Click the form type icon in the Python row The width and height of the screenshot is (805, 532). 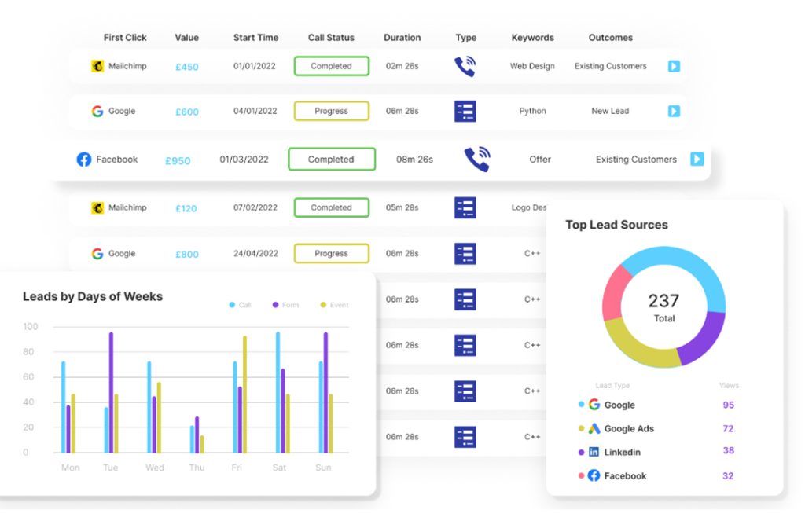[x=465, y=112]
